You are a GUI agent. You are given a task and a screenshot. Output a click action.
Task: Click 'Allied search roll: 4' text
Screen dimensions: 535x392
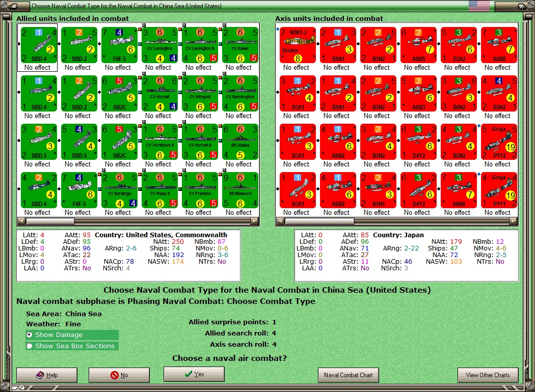[x=240, y=333]
